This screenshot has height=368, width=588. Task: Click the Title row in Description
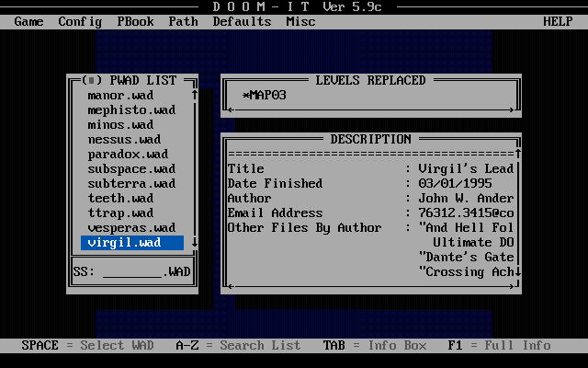coord(371,169)
